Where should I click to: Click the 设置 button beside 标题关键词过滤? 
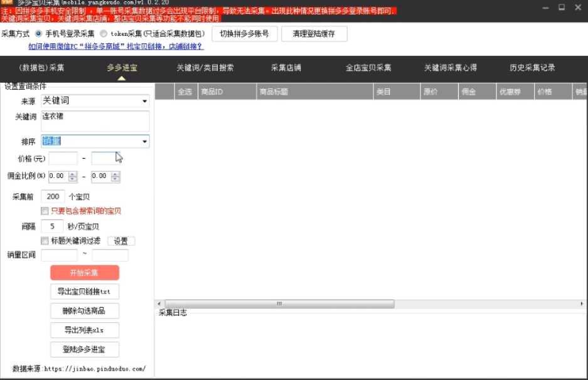[121, 241]
